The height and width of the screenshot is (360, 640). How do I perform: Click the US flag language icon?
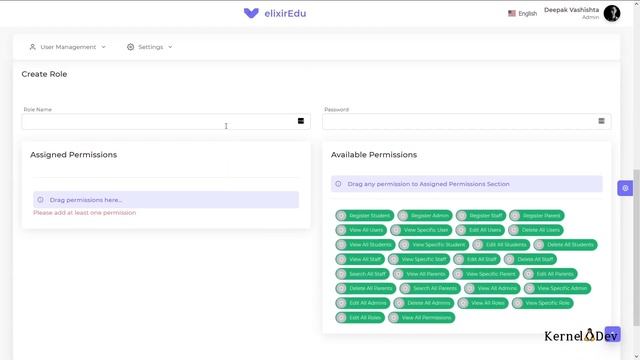pyautogui.click(x=512, y=13)
